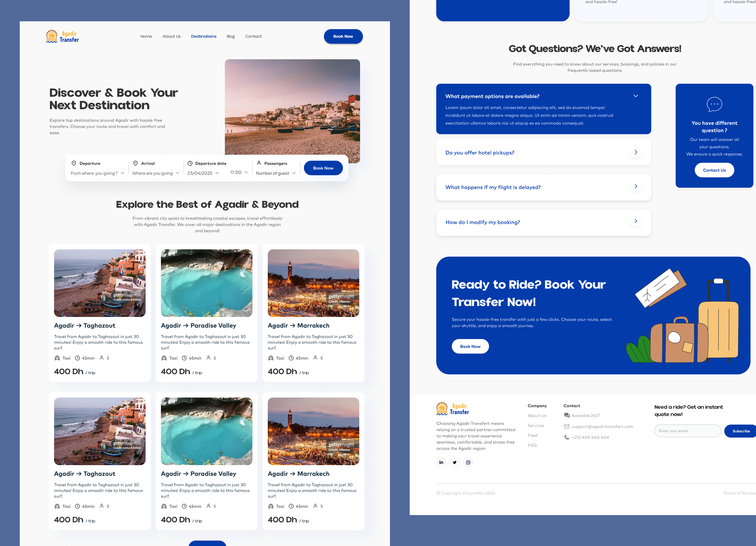
Task: Click the location pin icon beside Arrival
Action: (135, 163)
